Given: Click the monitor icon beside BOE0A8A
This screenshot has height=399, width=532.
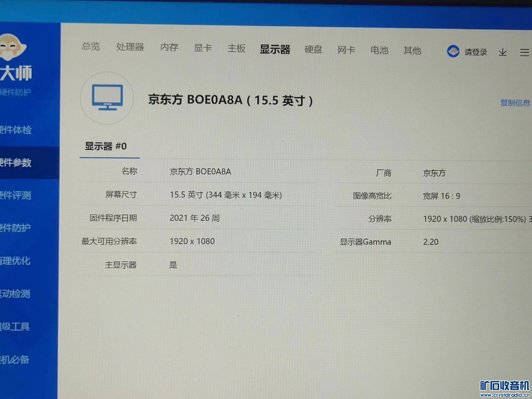Looking at the screenshot, I should point(108,98).
